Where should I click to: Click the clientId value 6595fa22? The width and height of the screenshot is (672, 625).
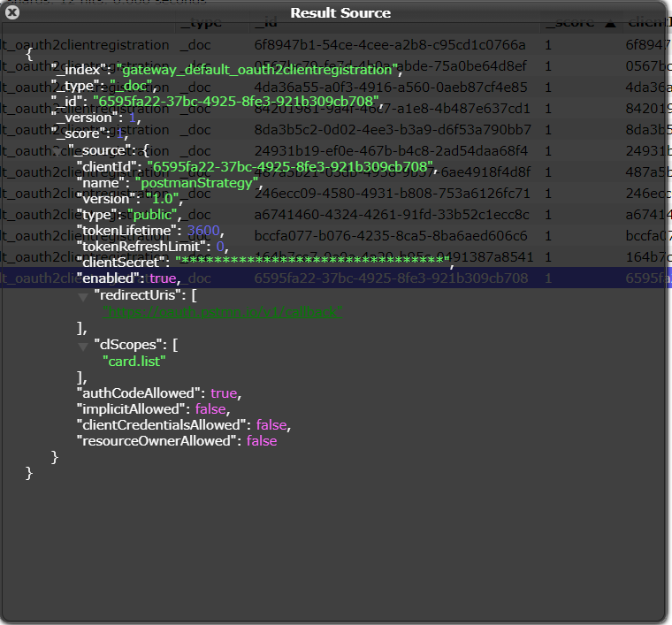point(291,166)
